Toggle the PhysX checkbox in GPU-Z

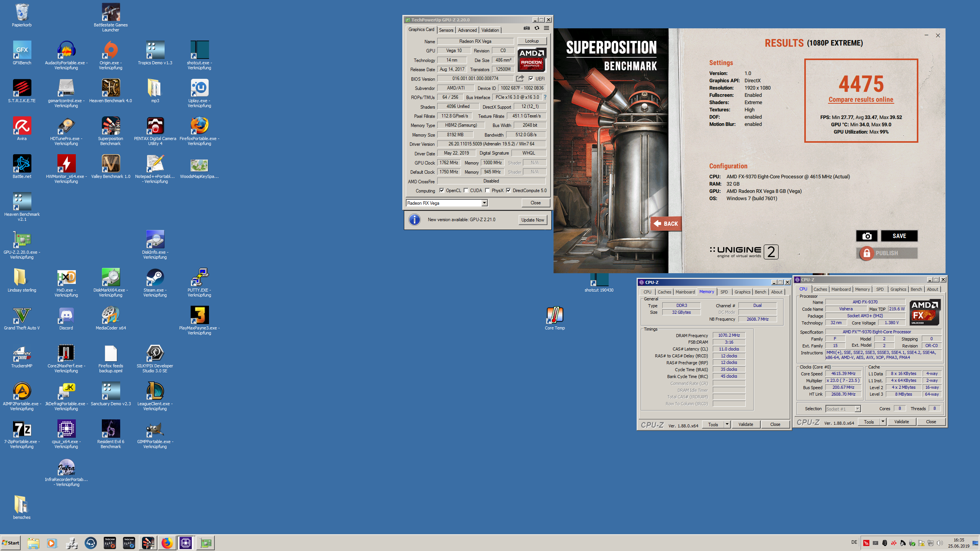tap(487, 190)
